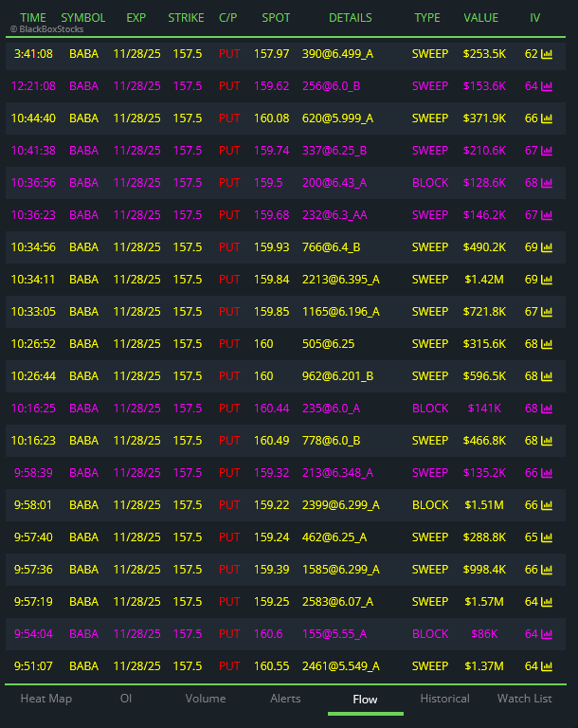Open IV chart icon for 9:51:07 row

[x=547, y=666]
